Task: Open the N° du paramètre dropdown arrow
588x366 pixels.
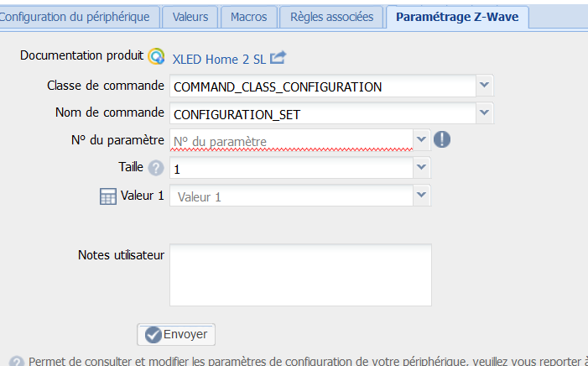Action: pyautogui.click(x=422, y=139)
